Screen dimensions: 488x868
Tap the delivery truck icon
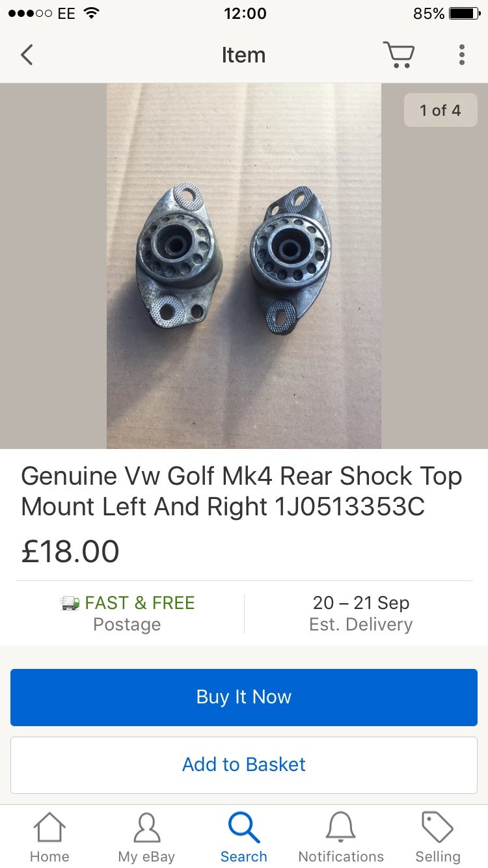70,603
